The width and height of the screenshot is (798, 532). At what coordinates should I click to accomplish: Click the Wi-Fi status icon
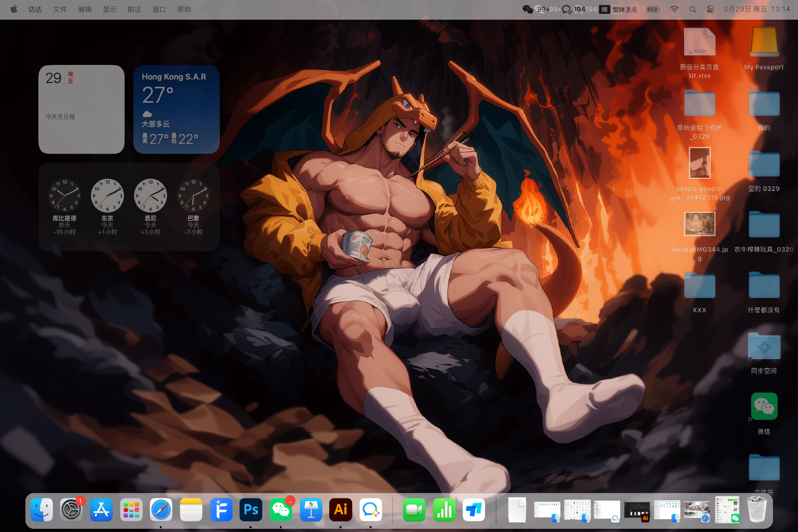tap(674, 9)
